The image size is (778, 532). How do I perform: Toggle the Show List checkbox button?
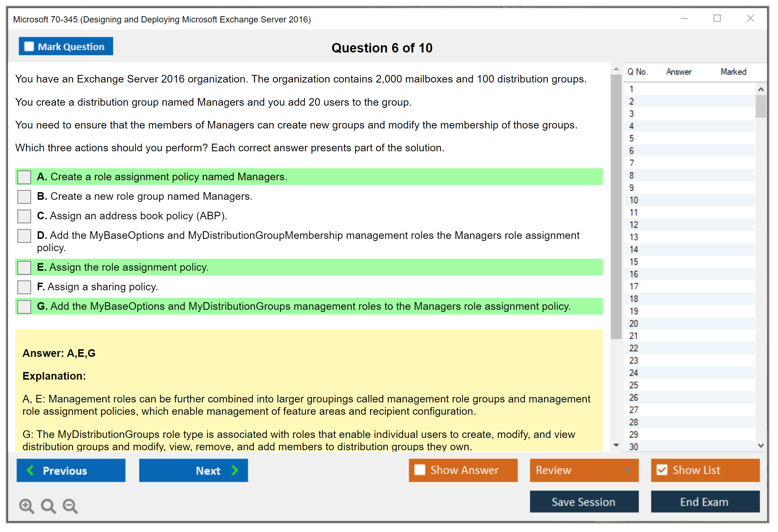tap(662, 470)
